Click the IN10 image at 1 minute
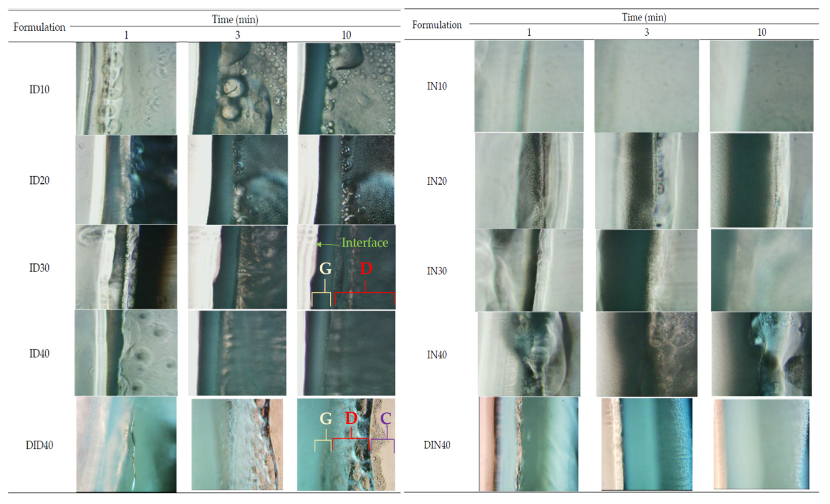This screenshot has width=830, height=504. point(529,86)
